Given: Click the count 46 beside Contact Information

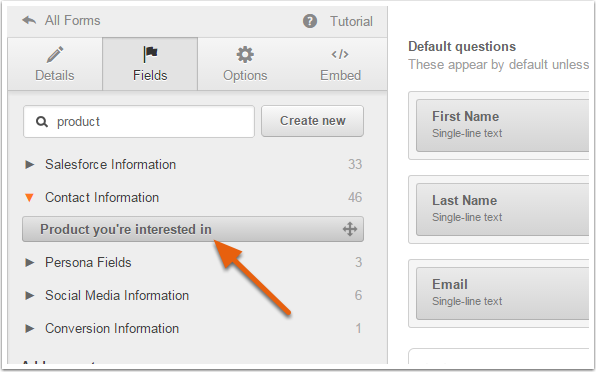Looking at the screenshot, I should 355,198.
